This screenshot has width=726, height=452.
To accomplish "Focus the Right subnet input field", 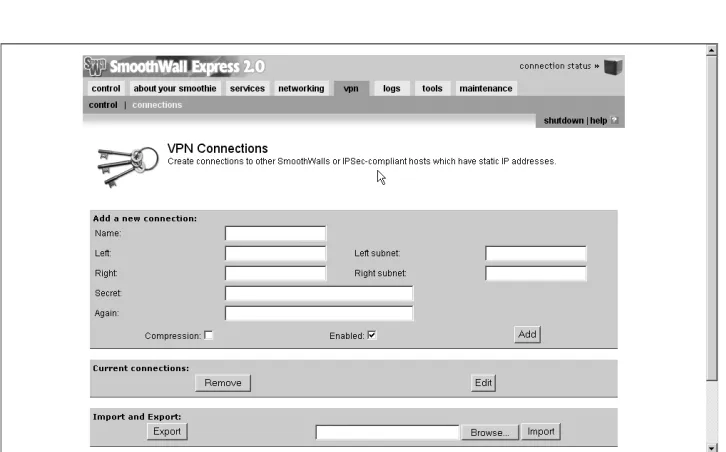I will pos(536,273).
